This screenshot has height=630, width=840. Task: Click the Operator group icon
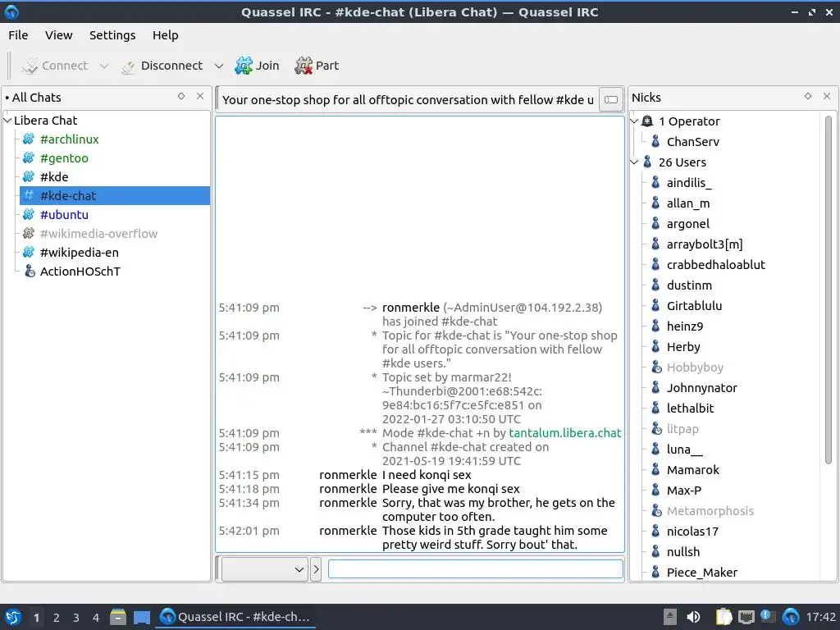click(x=647, y=121)
